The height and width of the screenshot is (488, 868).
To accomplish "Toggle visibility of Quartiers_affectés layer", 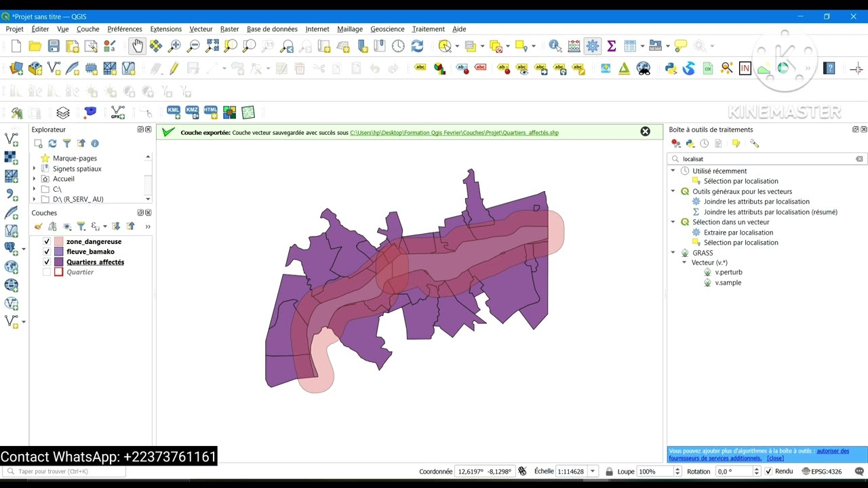I will click(x=47, y=262).
